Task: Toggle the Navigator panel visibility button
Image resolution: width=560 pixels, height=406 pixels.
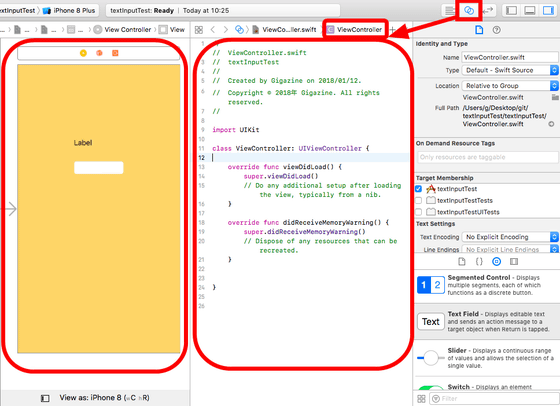Action: tap(511, 10)
